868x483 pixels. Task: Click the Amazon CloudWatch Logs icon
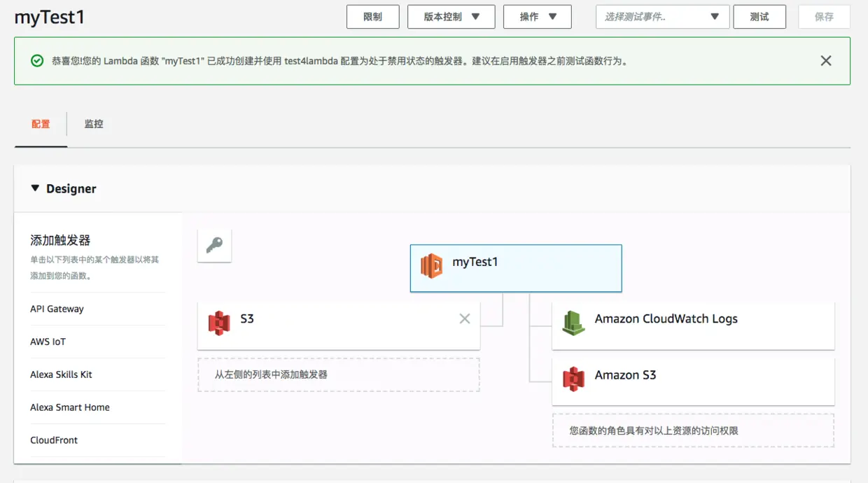(x=574, y=323)
